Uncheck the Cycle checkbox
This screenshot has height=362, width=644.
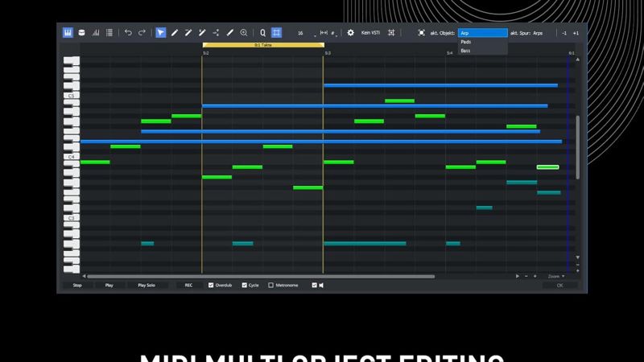click(x=245, y=286)
